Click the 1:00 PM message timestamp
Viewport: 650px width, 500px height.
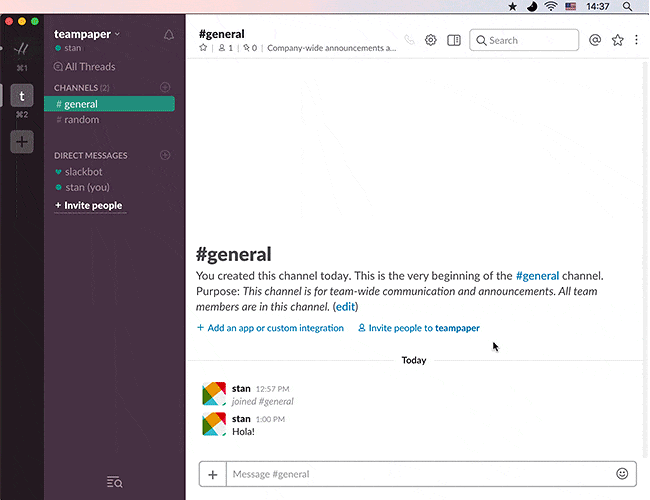pyautogui.click(x=270, y=419)
